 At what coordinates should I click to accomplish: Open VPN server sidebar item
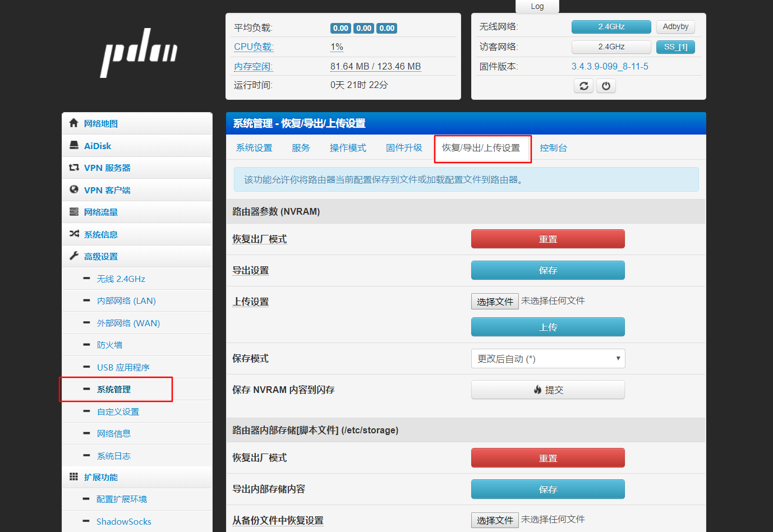click(107, 168)
